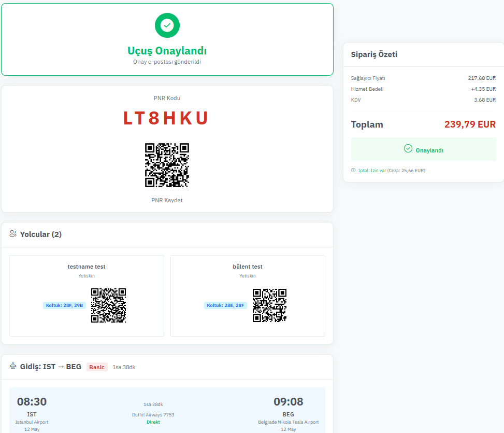Click the İptal: İzin var cancellation text
504x433 pixels.
tap(372, 170)
